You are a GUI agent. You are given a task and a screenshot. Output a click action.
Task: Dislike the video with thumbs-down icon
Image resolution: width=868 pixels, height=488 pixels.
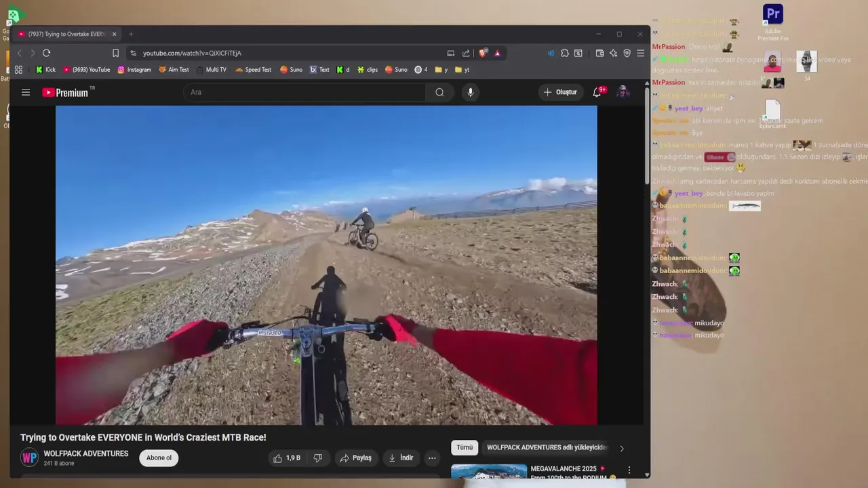click(318, 458)
